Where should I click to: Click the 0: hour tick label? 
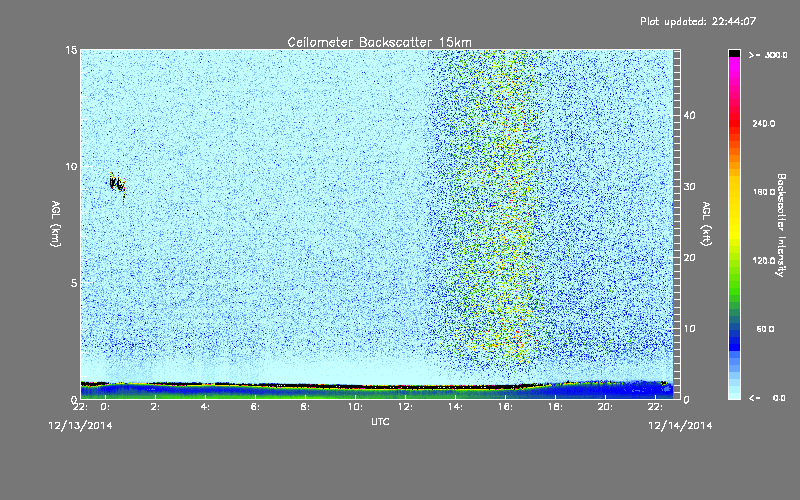click(105, 407)
